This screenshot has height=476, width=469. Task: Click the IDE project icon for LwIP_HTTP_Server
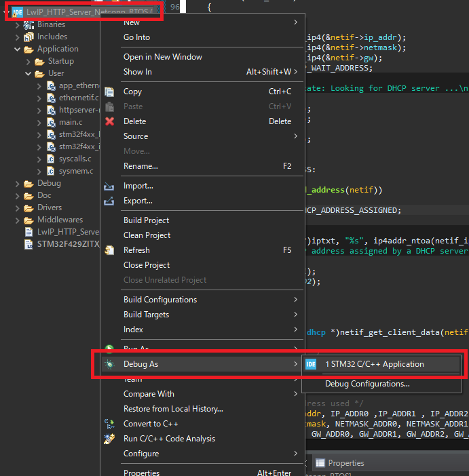coord(18,12)
